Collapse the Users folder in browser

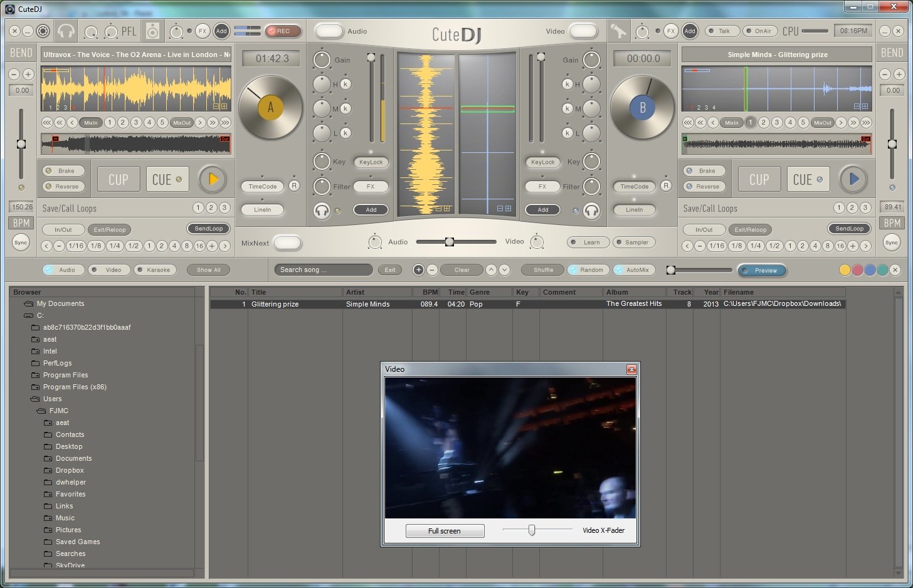coord(35,399)
